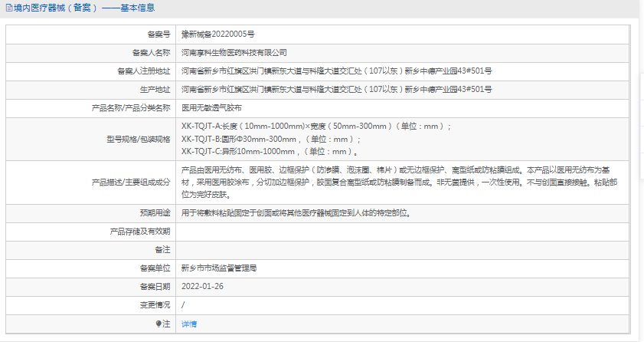Click the 备案号 row label
644x342 pixels.
coord(159,34)
